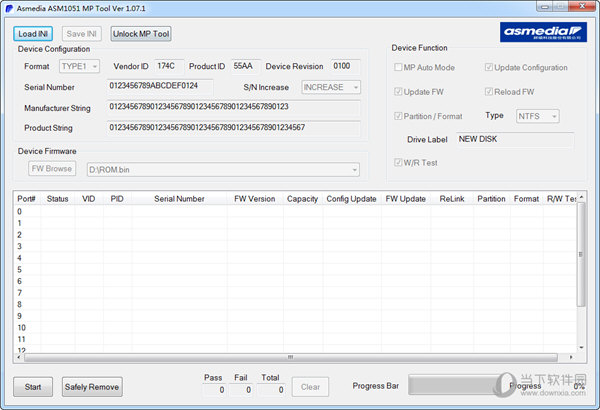
Task: Click the Capacity column header
Action: pyautogui.click(x=303, y=199)
